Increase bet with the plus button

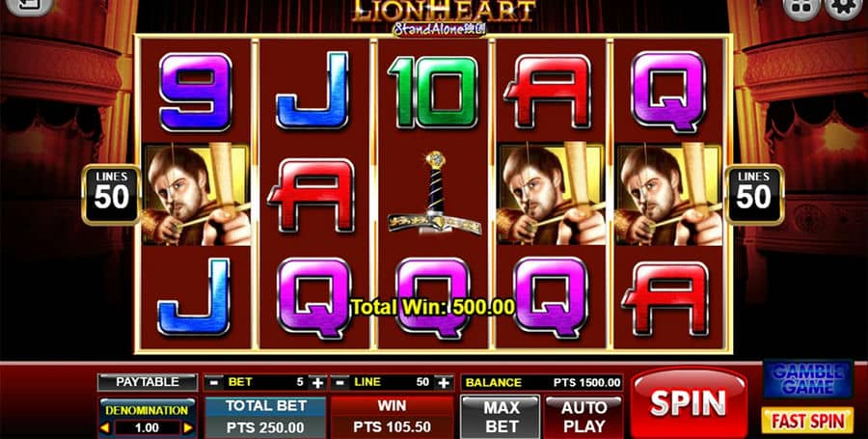317,382
